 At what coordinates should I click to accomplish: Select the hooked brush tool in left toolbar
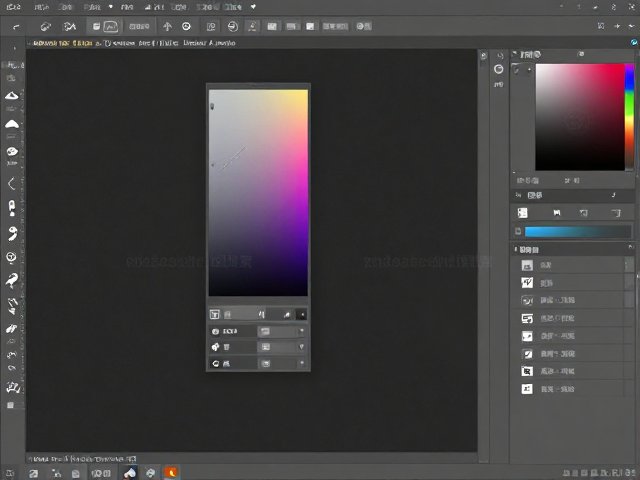pos(13,233)
